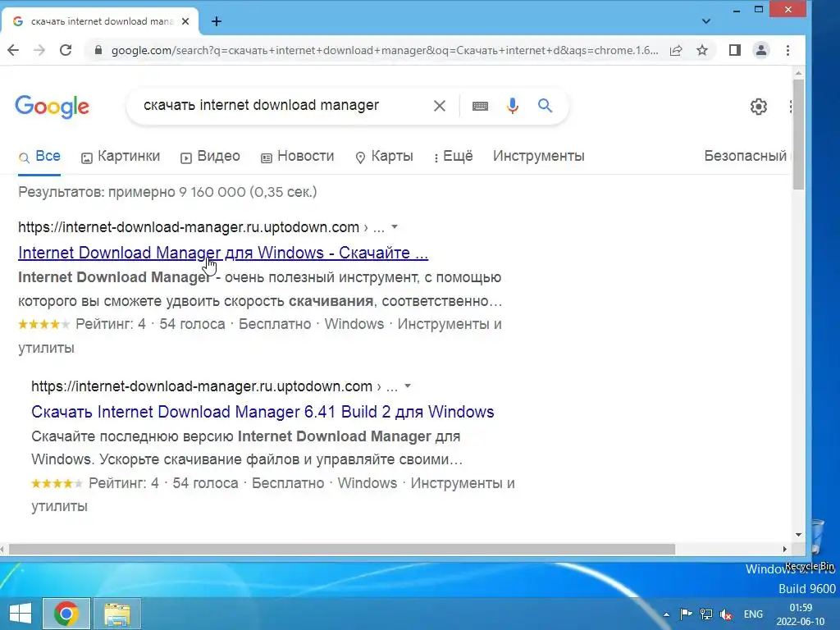Show hidden tray icons arrow
The height and width of the screenshot is (630, 840).
coord(666,614)
